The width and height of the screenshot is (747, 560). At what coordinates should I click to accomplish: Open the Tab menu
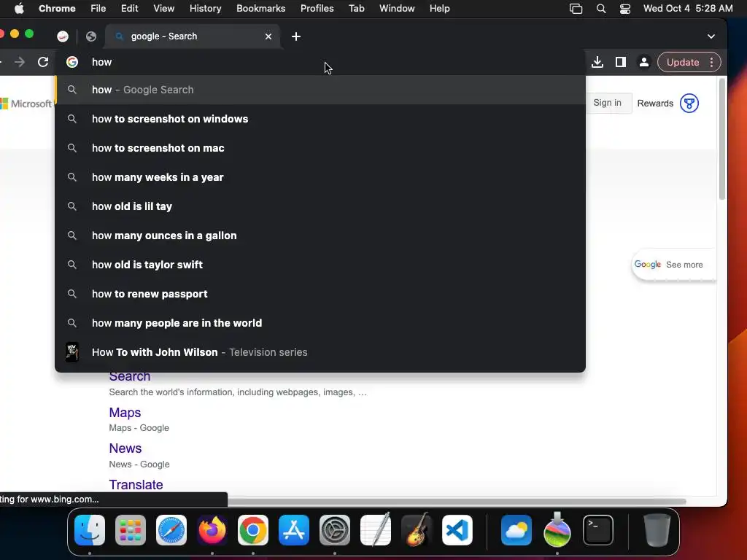[356, 9]
